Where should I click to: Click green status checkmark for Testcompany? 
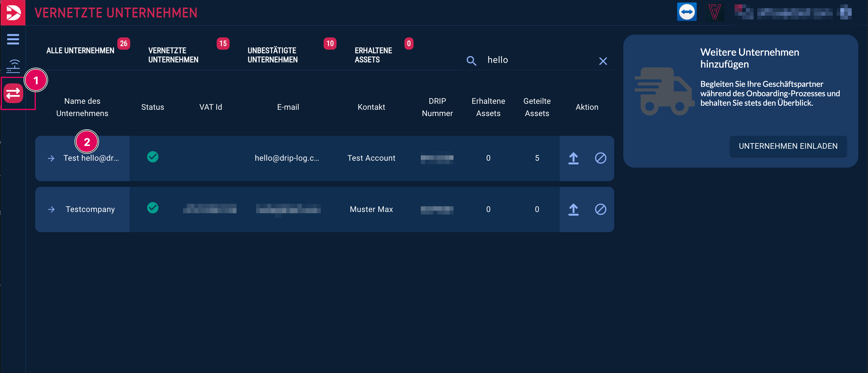coord(153,208)
